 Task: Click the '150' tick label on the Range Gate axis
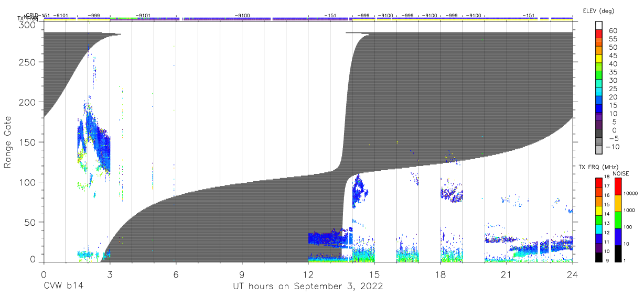(28, 142)
